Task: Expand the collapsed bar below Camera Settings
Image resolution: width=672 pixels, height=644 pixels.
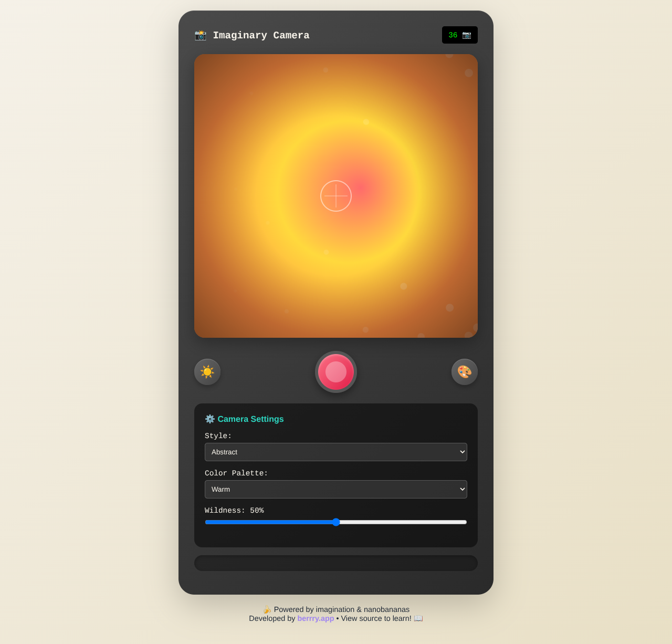Action: 335,563
